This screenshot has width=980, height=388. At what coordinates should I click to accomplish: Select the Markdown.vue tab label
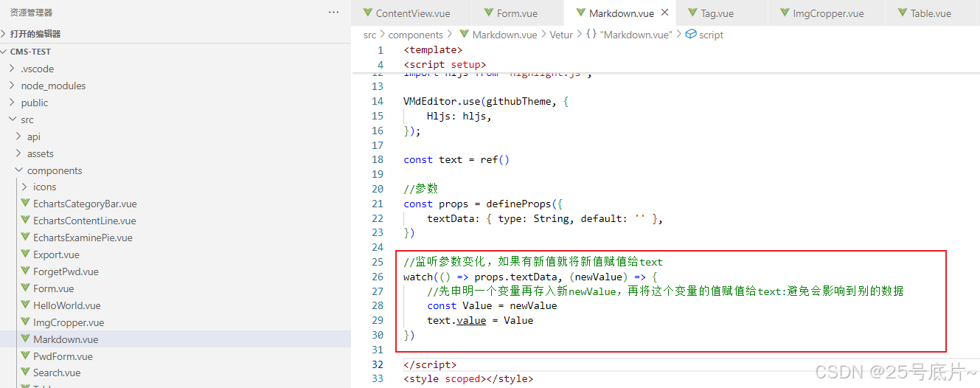coord(622,13)
